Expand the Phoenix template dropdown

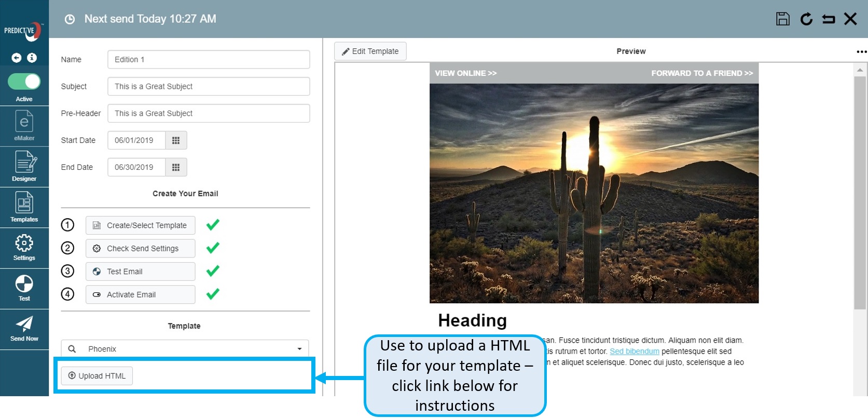coord(299,349)
